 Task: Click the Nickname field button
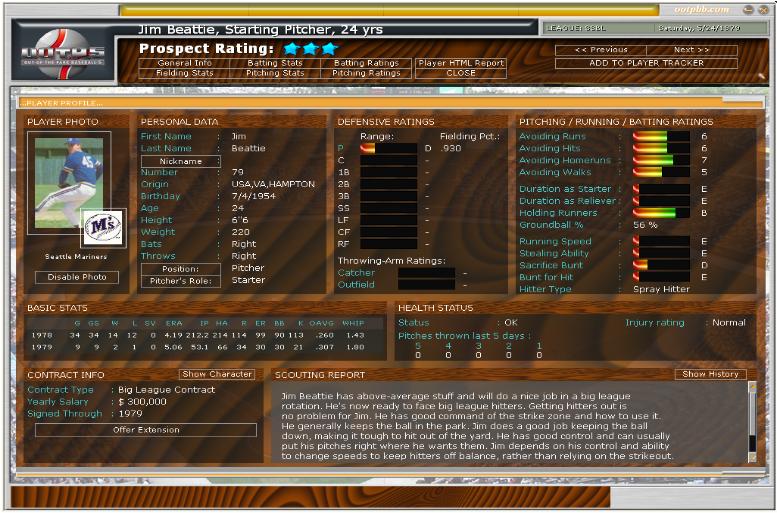(x=180, y=161)
